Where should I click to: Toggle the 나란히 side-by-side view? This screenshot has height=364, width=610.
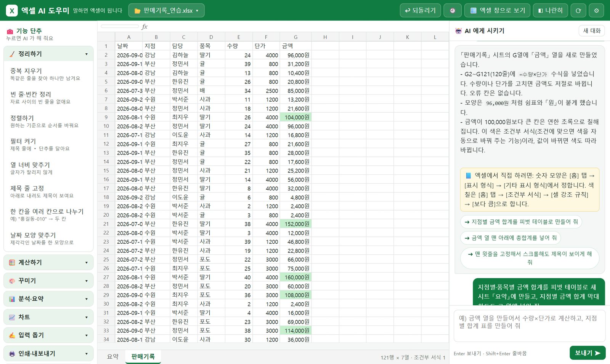pyautogui.click(x=550, y=10)
